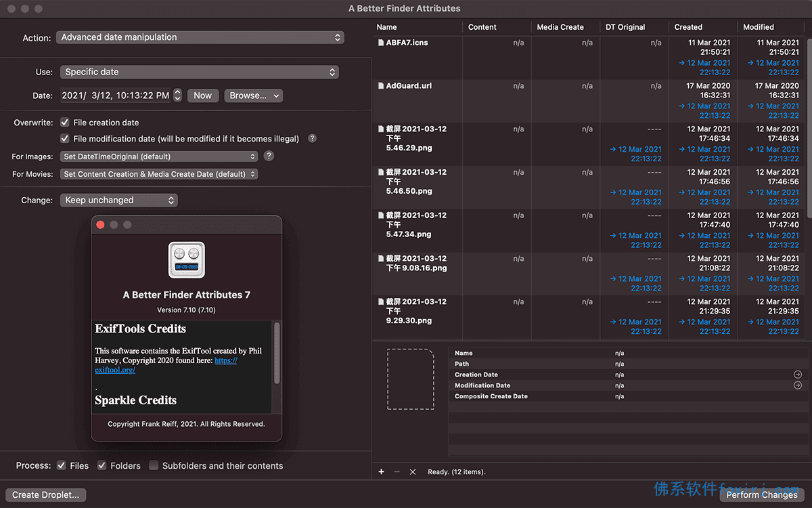Click the file icon of 9.29.30.png row
The image size is (812, 508).
380,302
